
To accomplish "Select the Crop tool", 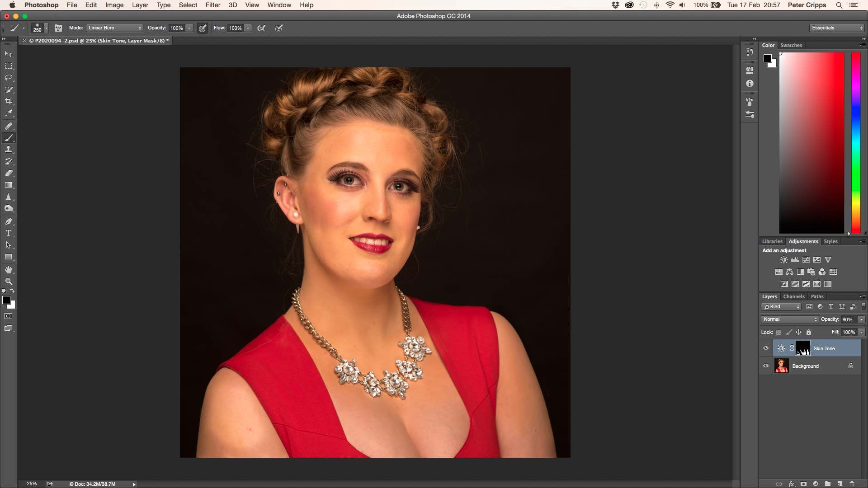I will click(9, 101).
